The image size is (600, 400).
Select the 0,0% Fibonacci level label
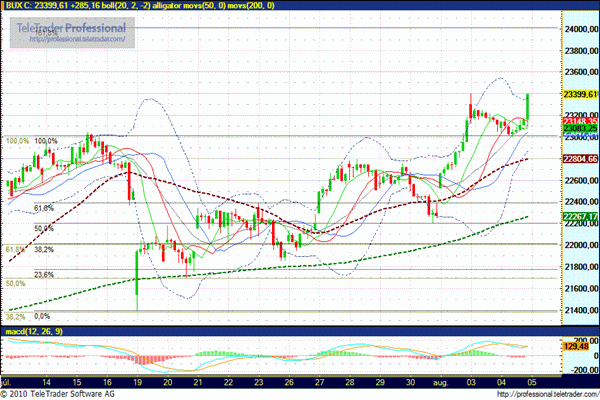43,315
